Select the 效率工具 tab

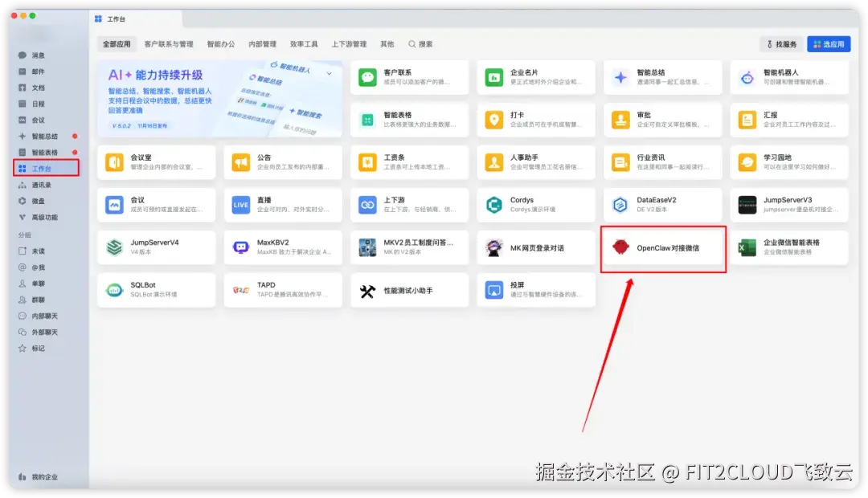[304, 43]
